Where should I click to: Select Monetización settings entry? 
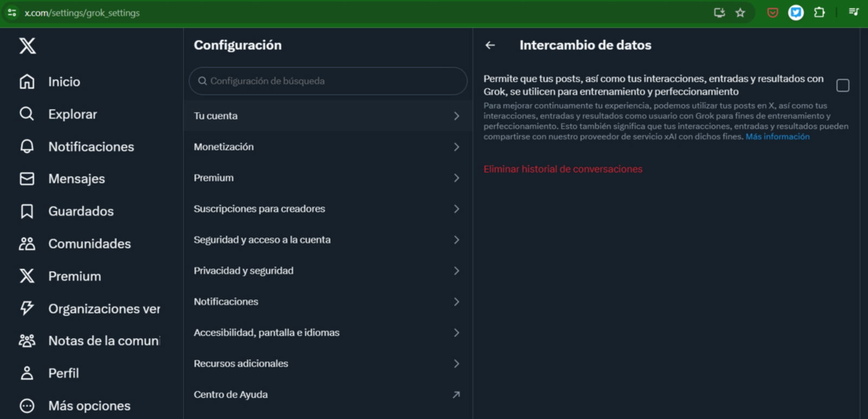tap(328, 147)
